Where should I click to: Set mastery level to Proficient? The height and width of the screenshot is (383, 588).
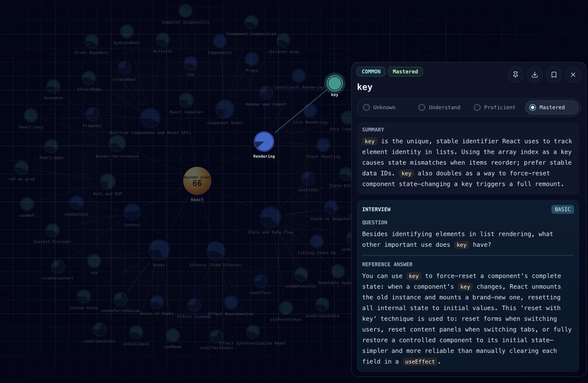(495, 107)
